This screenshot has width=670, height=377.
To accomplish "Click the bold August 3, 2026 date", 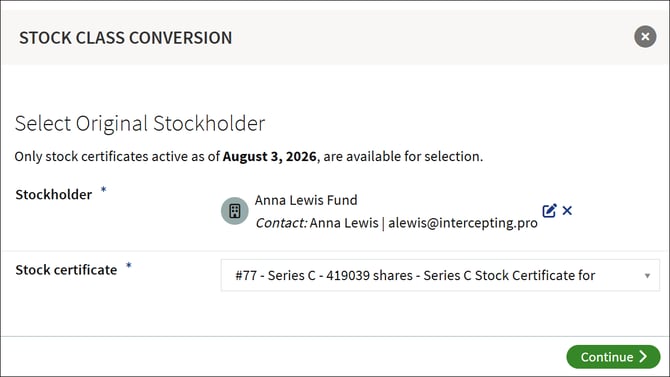I will pos(270,156).
